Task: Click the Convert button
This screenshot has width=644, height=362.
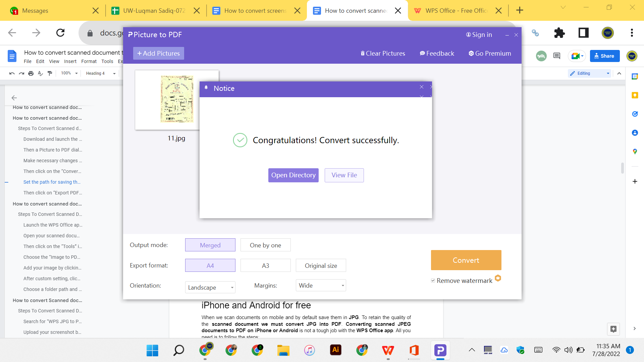Action: click(x=466, y=260)
